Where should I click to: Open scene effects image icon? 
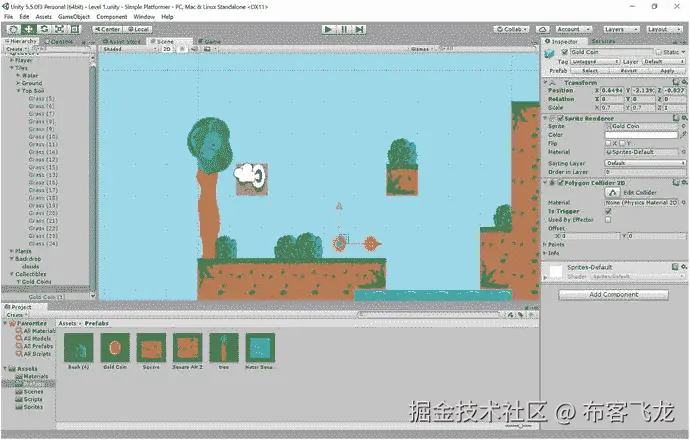point(207,49)
